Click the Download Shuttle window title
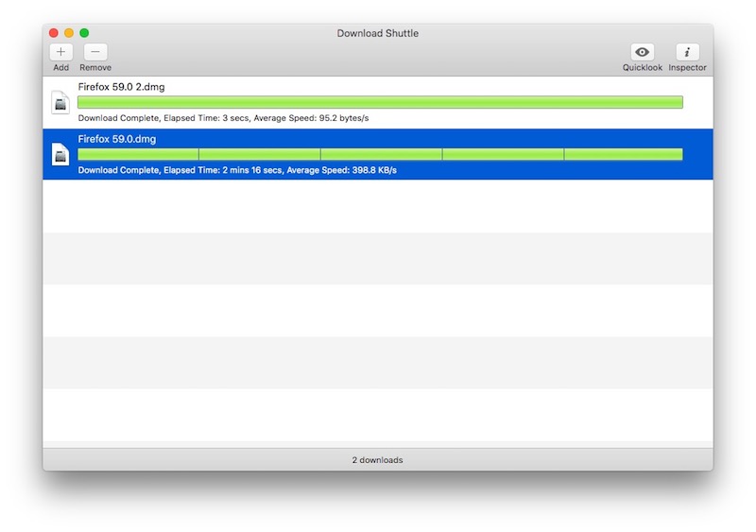 pyautogui.click(x=377, y=33)
